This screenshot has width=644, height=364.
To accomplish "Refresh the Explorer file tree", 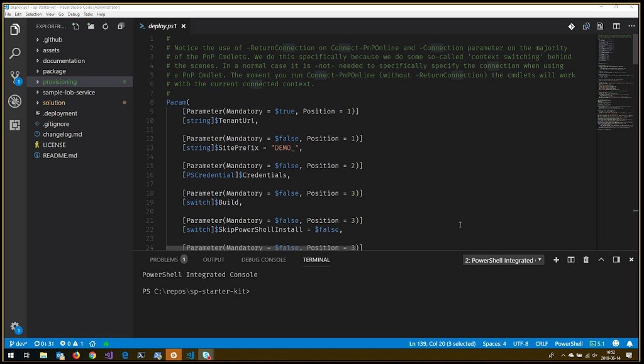I will [x=106, y=26].
